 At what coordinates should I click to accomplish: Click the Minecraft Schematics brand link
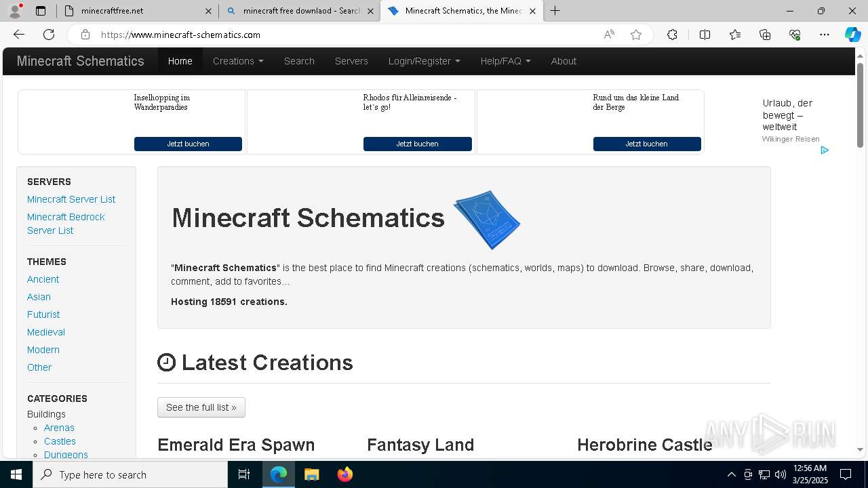click(x=80, y=61)
